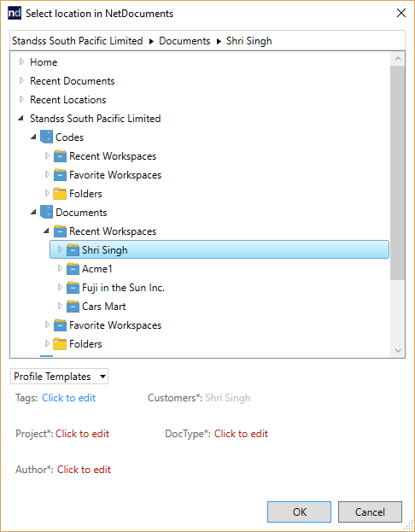
Task: Select the Shri Singh workspace row
Action: pos(219,249)
